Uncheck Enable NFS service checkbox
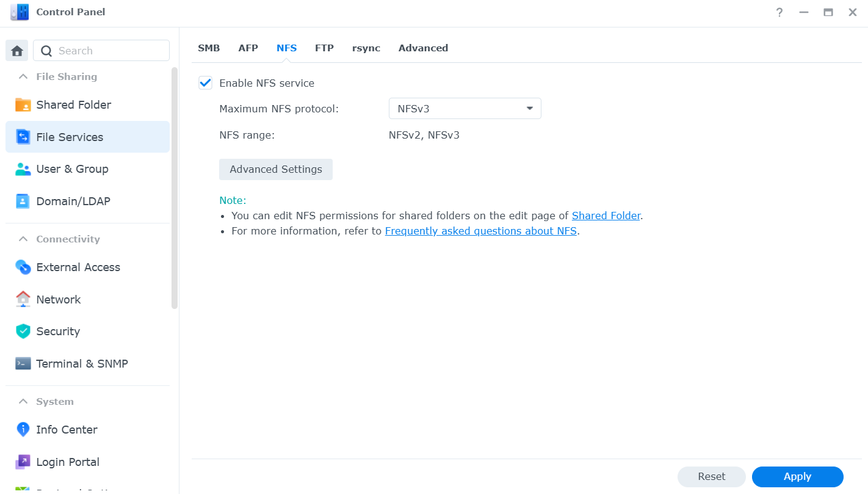This screenshot has height=494, width=868. tap(205, 83)
